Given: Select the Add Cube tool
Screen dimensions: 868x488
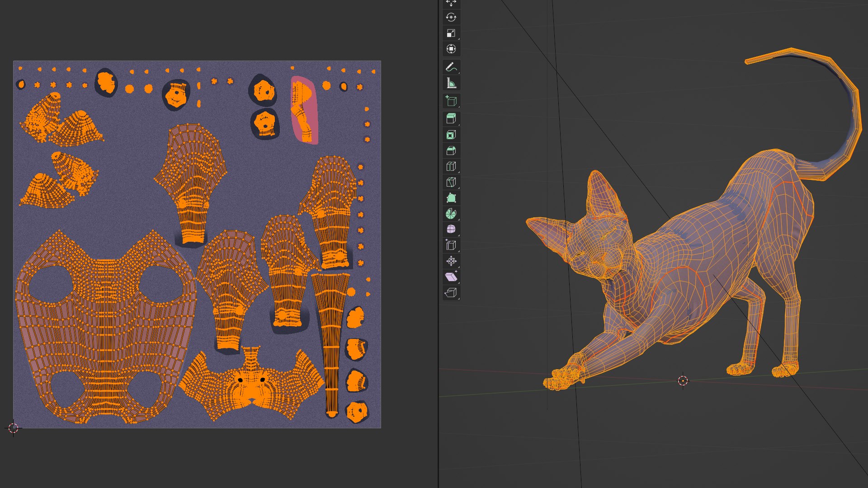Looking at the screenshot, I should coord(451,101).
